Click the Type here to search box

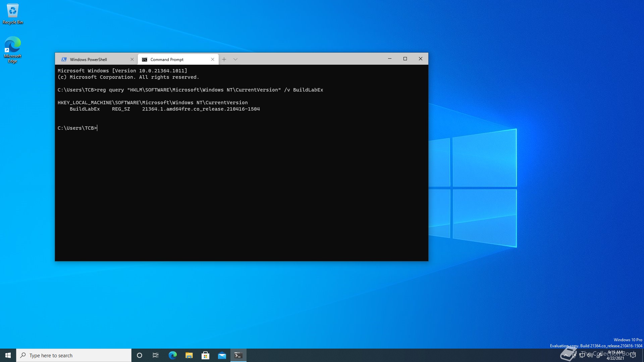coord(74,355)
